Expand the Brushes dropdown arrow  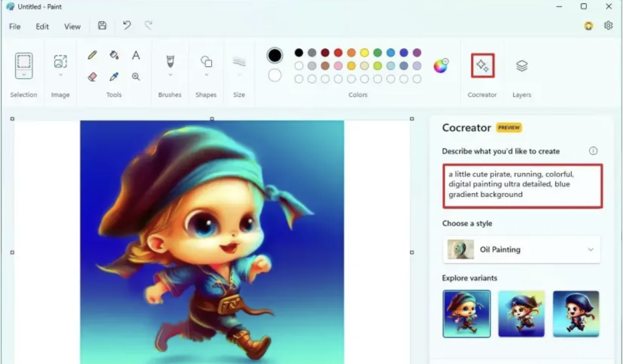point(170,75)
